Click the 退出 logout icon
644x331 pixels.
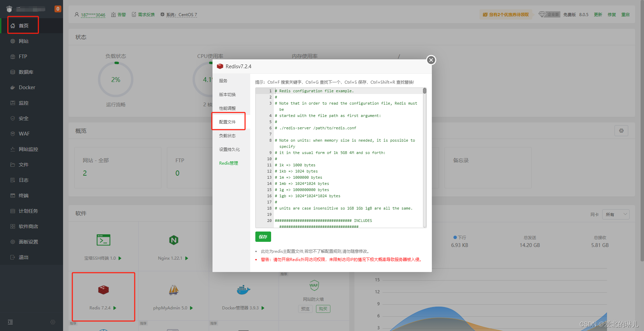[13, 257]
